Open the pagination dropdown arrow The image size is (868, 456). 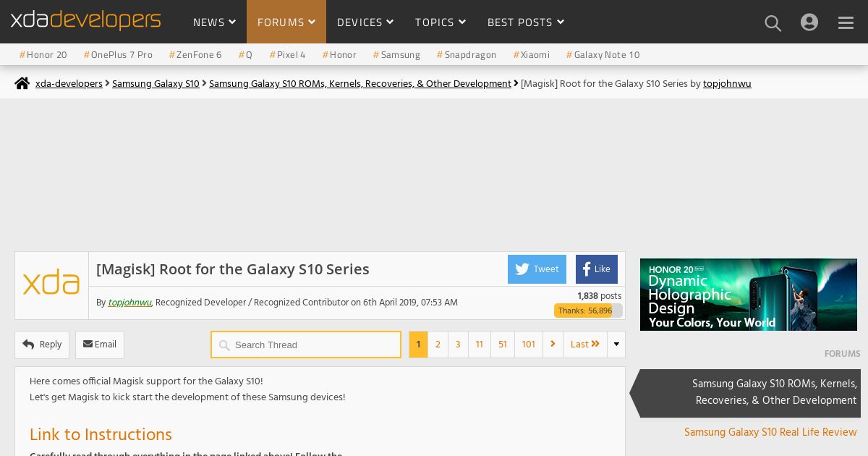click(x=616, y=345)
